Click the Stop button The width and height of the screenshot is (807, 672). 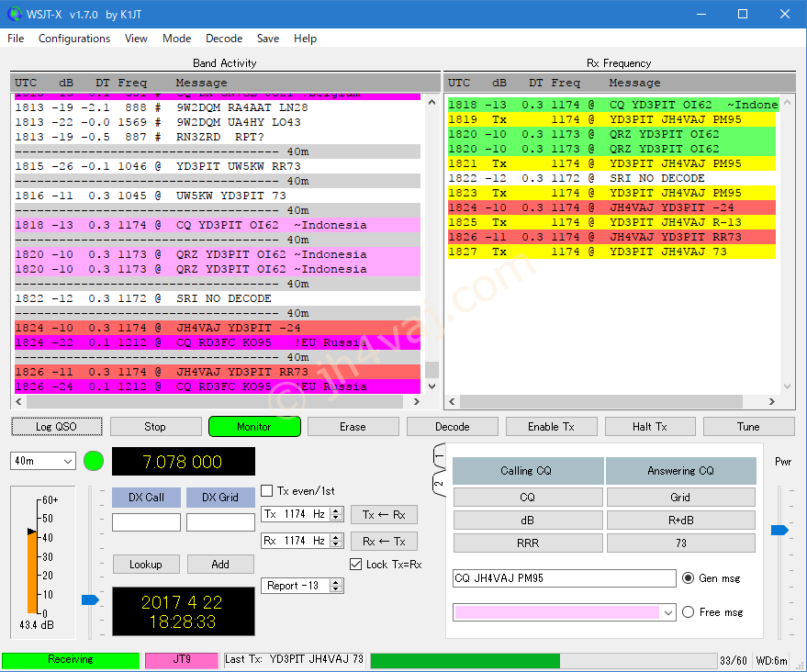click(x=155, y=427)
